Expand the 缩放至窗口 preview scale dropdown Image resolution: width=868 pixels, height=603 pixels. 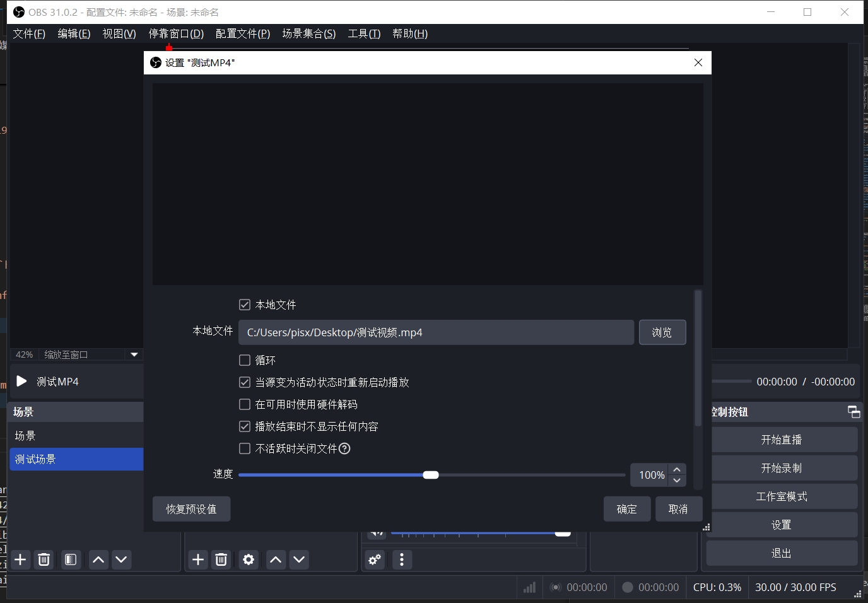tap(134, 354)
